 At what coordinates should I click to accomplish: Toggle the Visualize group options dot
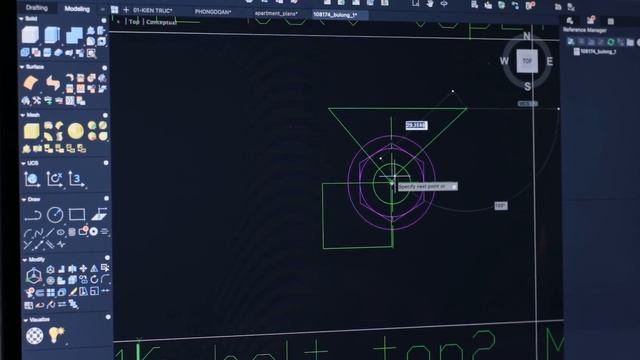click(108, 317)
